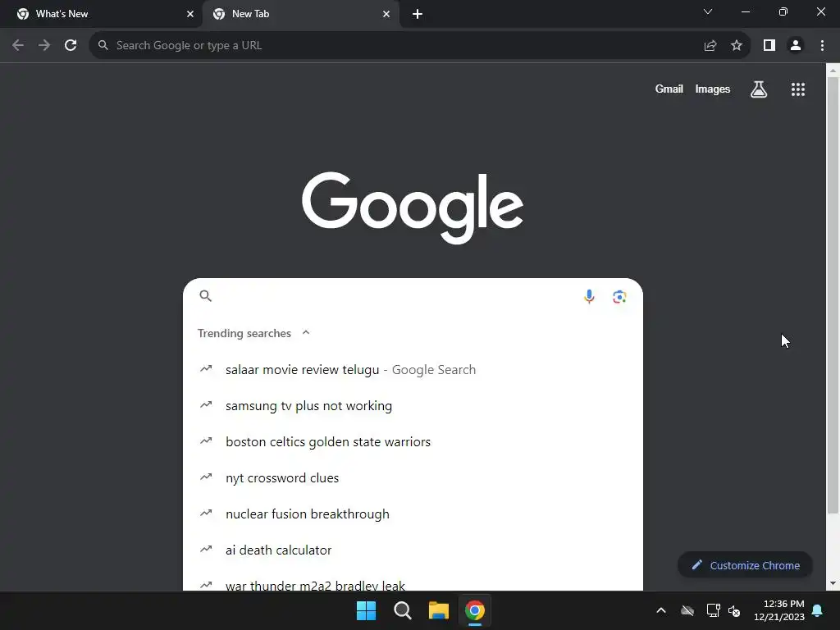The image size is (840, 630).
Task: Open the Images link
Action: coord(713,89)
